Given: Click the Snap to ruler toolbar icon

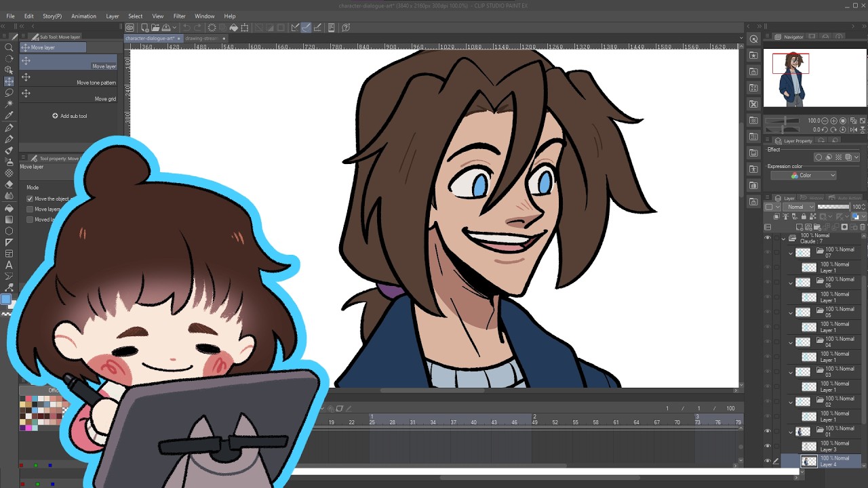Looking at the screenshot, I should (294, 28).
